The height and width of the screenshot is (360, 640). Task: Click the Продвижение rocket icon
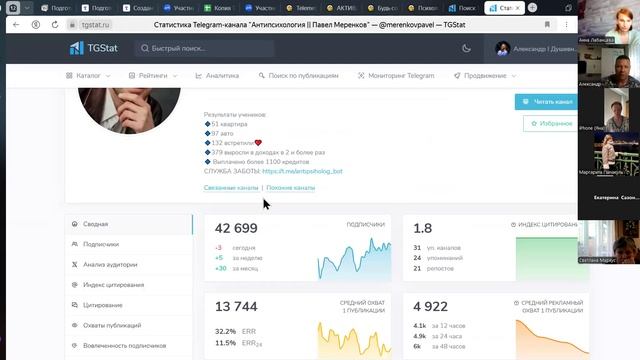tap(457, 76)
